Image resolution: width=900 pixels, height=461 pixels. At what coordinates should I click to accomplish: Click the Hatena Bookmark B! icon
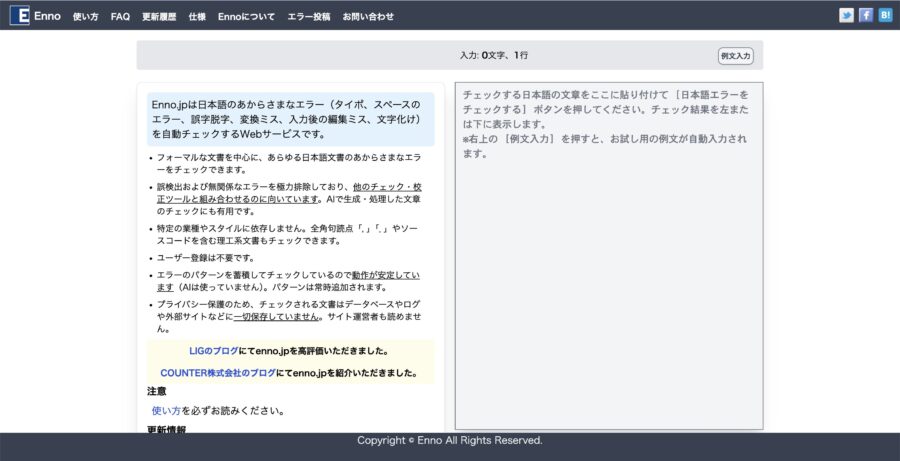point(885,16)
